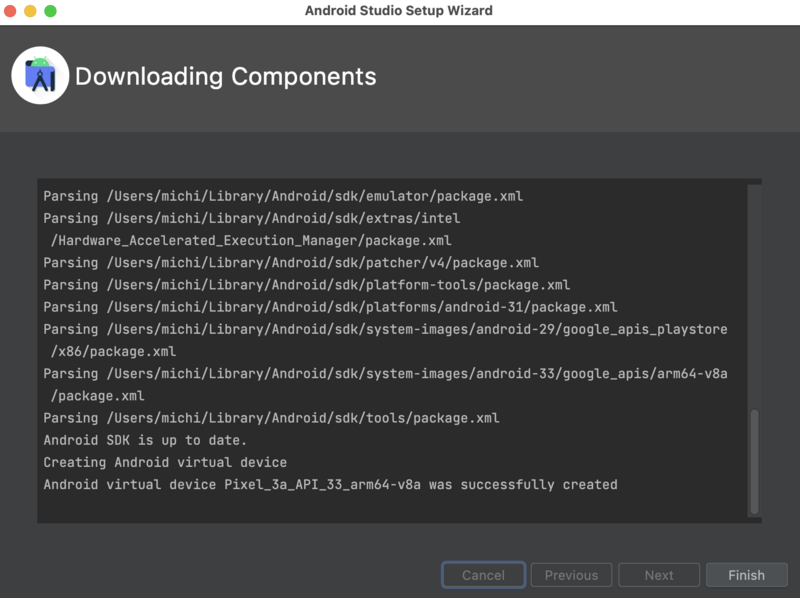Click the green maximize window button

click(x=50, y=11)
